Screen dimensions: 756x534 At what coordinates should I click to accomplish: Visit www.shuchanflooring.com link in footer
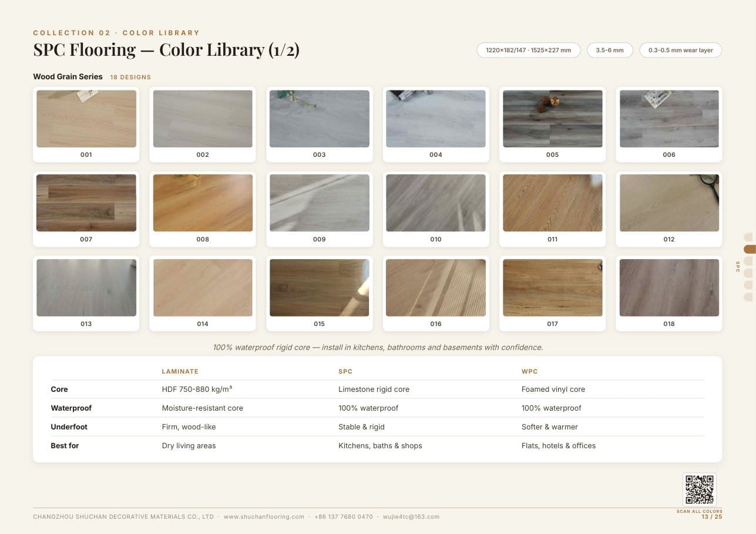(264, 517)
